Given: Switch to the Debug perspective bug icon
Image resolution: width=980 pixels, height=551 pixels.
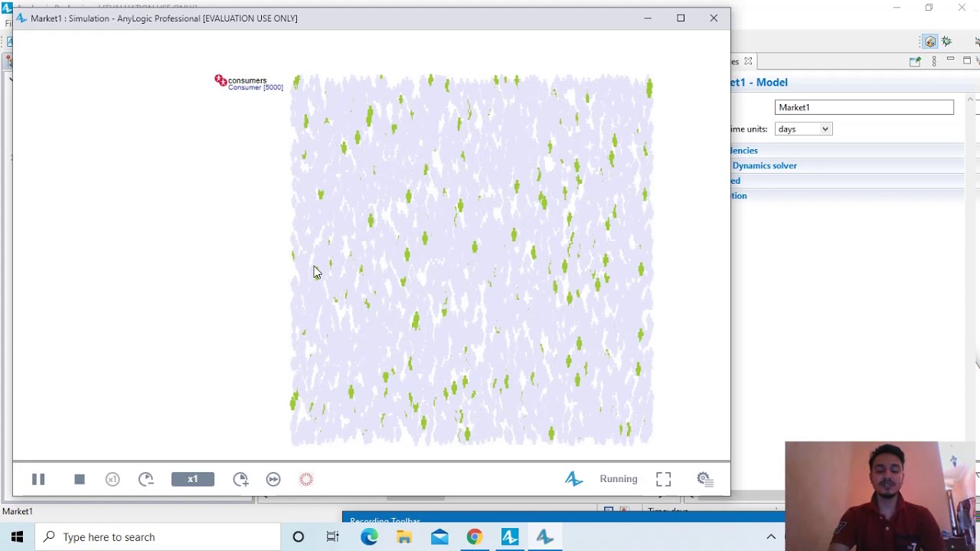Looking at the screenshot, I should click(947, 41).
